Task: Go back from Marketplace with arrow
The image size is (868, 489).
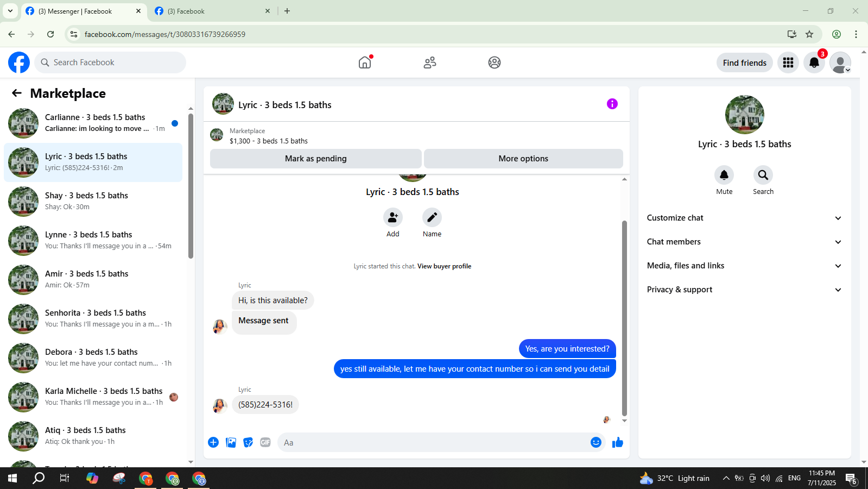Action: pos(17,93)
